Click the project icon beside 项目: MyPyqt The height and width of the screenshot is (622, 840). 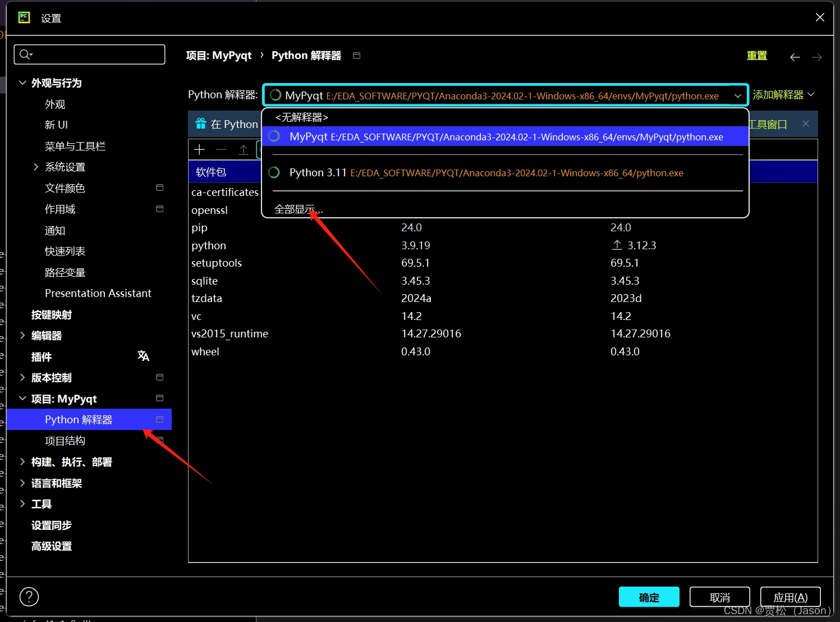[x=159, y=398]
